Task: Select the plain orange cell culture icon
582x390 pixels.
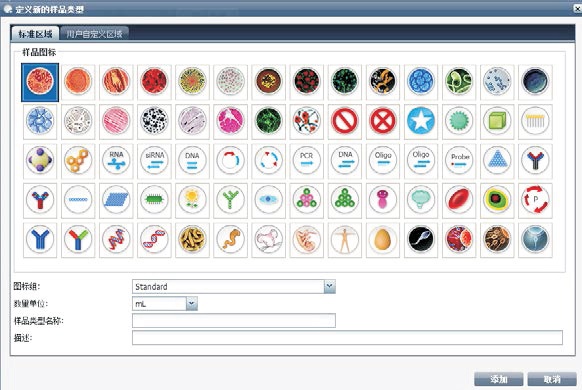Action: [78, 81]
